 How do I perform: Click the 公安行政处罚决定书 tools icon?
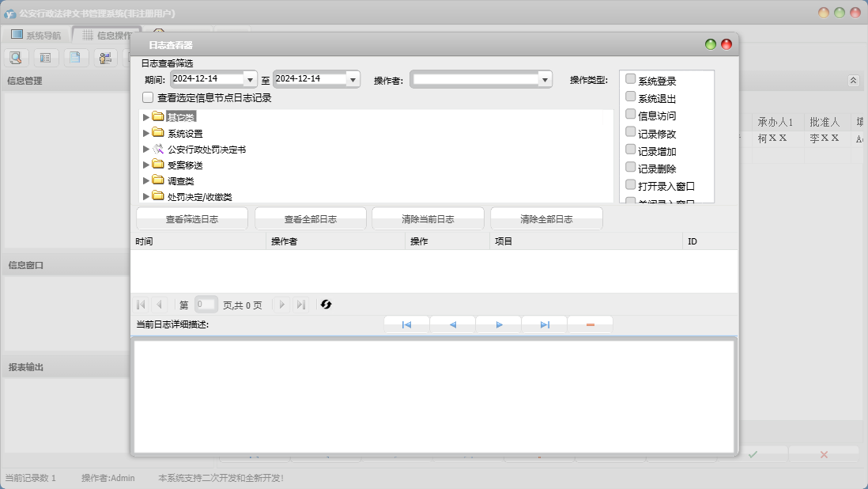[x=158, y=149]
